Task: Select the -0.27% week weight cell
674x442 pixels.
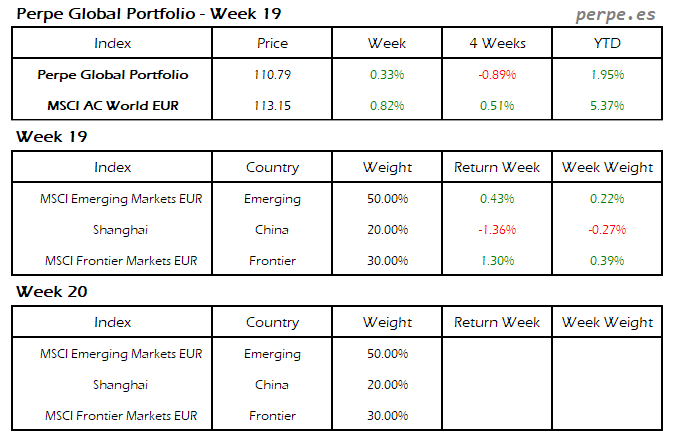Action: (x=607, y=229)
